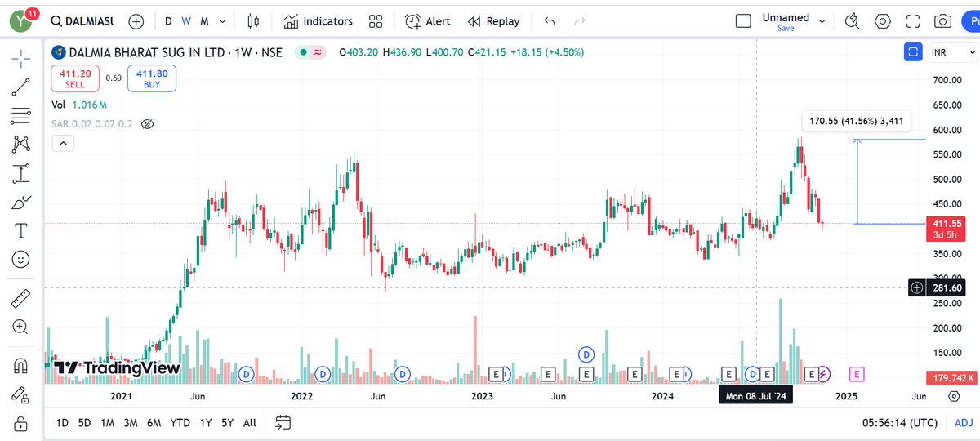Screen dimensions: 980x441
Task: Open the Fibonacci retracement tools
Action: 20,115
